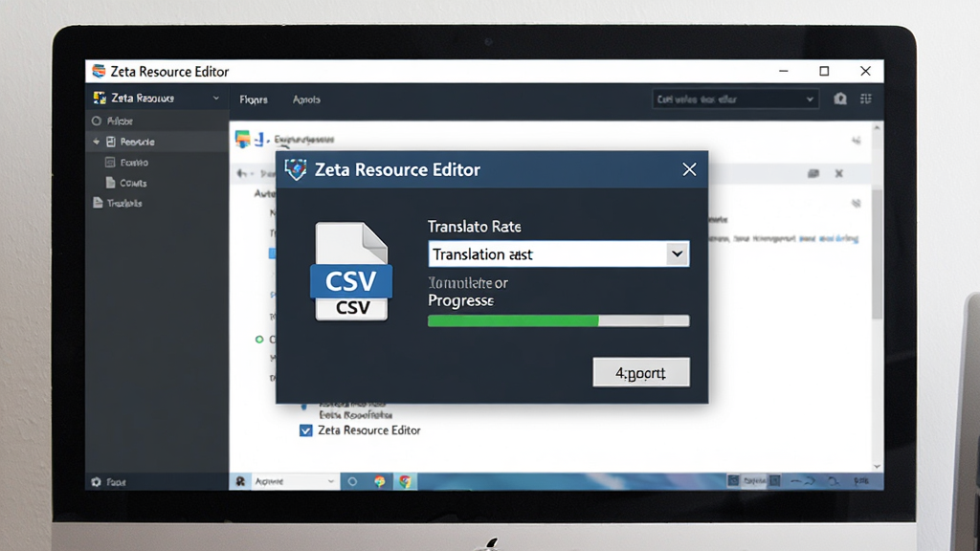The height and width of the screenshot is (551, 980).
Task: Close the gray row with its small X
Action: point(838,173)
